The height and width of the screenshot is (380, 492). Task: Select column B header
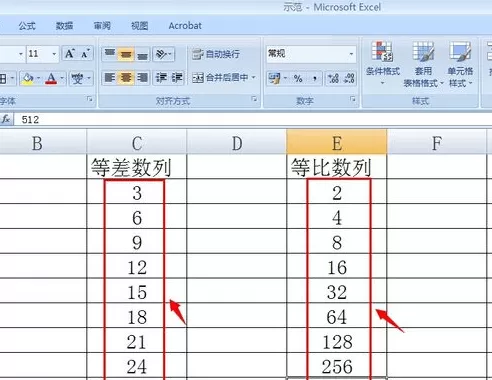click(x=43, y=143)
